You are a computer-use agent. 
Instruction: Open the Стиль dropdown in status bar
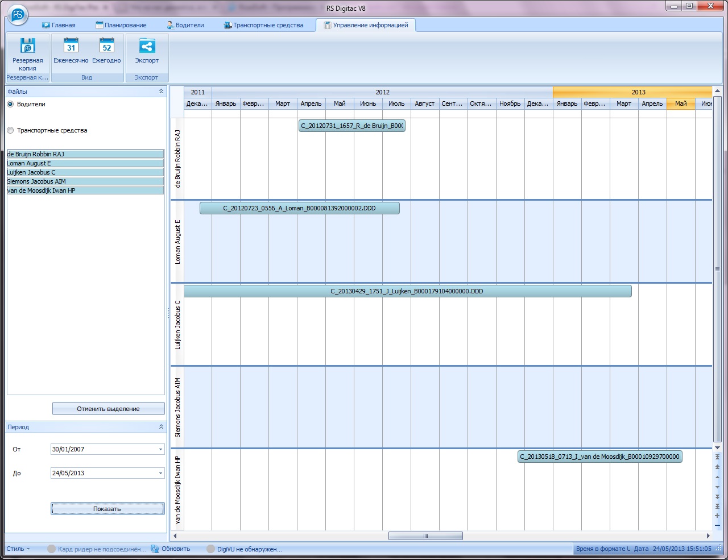[x=18, y=549]
